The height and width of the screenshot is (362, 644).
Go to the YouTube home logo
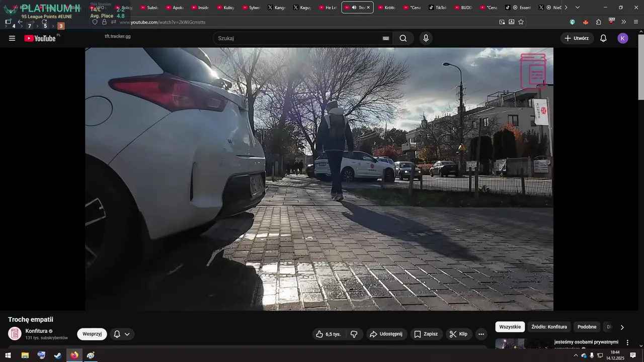[40, 38]
